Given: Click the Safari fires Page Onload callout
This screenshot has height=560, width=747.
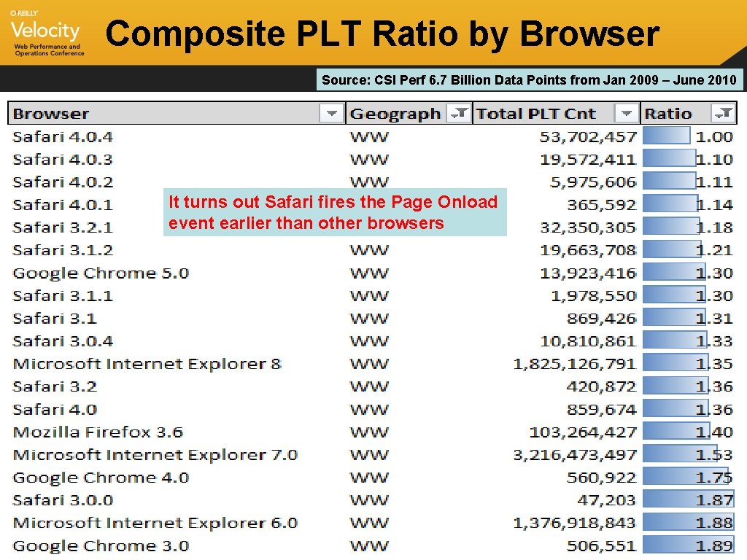Looking at the screenshot, I should coord(335,212).
